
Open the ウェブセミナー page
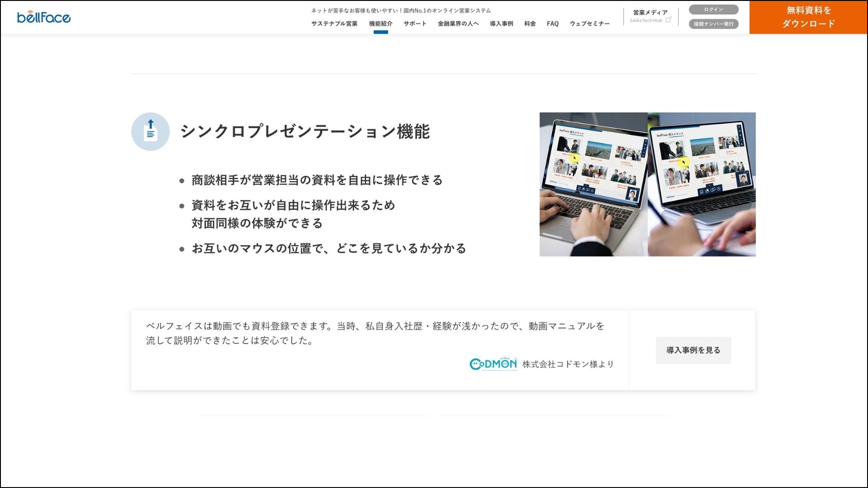(x=590, y=23)
